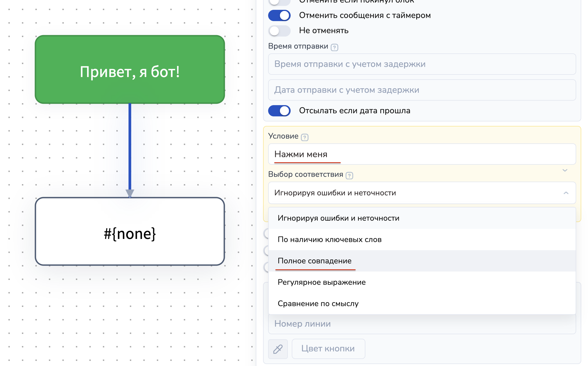Select the #{none} block

130,231
